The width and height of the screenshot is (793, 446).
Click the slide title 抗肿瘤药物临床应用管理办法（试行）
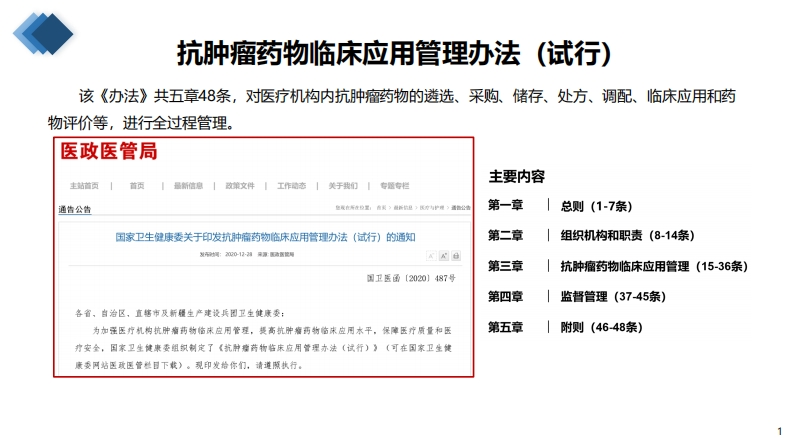coord(395,52)
